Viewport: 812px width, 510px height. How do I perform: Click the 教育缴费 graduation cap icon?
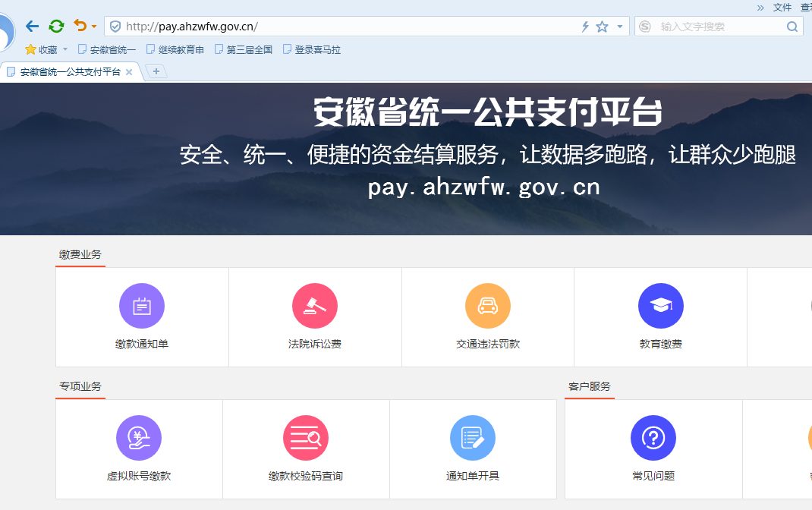pyautogui.click(x=660, y=306)
